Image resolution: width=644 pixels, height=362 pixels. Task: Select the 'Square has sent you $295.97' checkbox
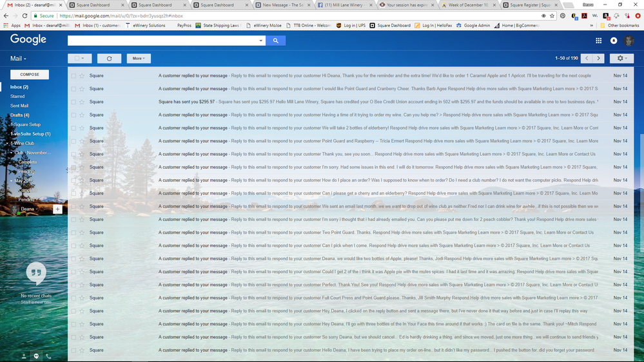(x=73, y=102)
